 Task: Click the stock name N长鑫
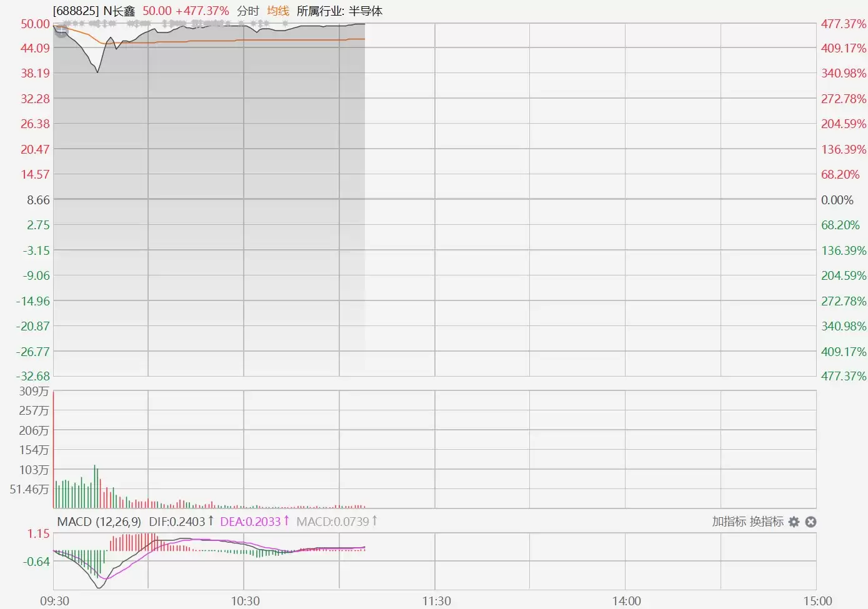(119, 11)
